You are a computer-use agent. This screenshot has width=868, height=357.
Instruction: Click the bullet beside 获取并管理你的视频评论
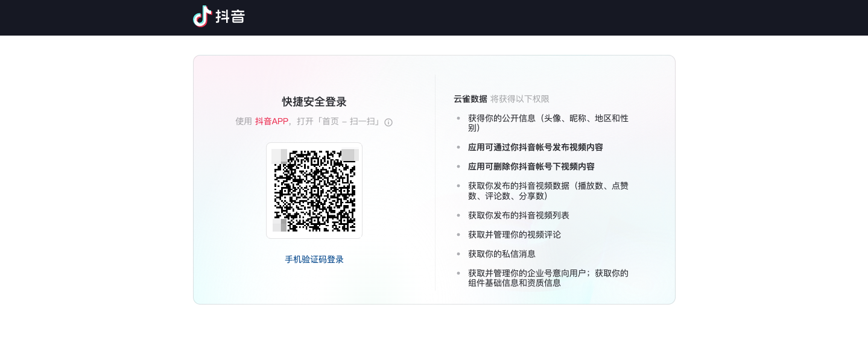coord(458,235)
